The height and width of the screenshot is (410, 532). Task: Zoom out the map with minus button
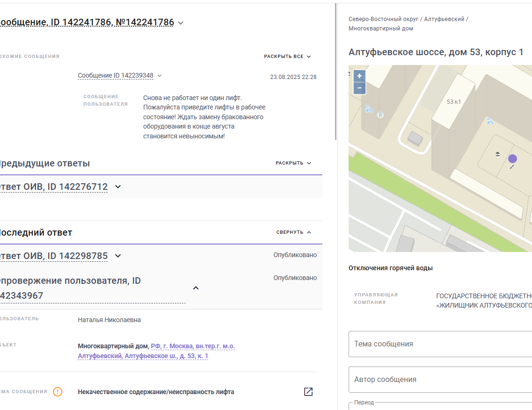359,88
